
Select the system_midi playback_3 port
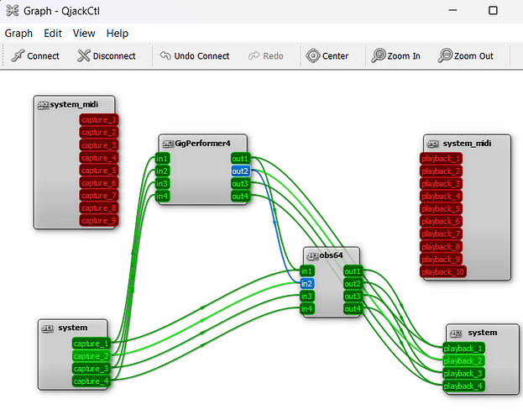(x=441, y=184)
